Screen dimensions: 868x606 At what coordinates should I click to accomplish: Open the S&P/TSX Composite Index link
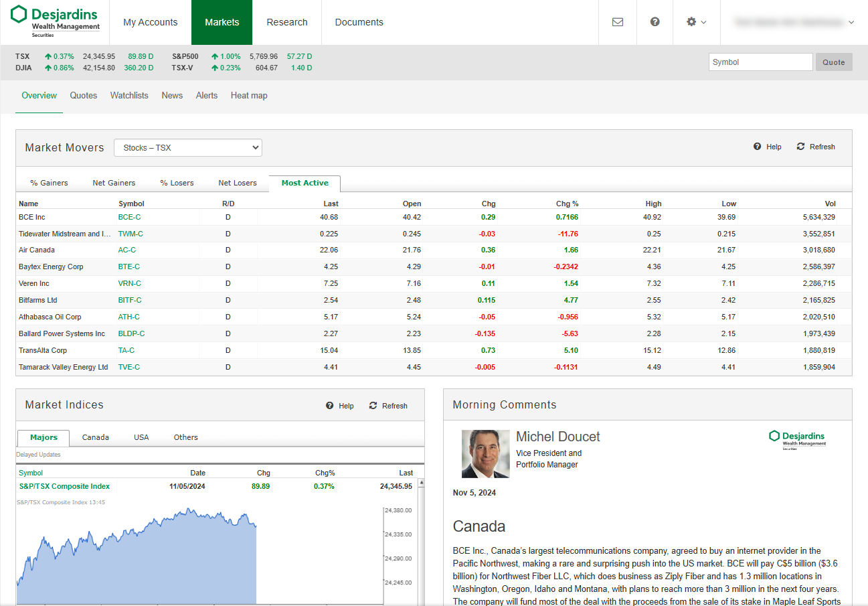64,486
